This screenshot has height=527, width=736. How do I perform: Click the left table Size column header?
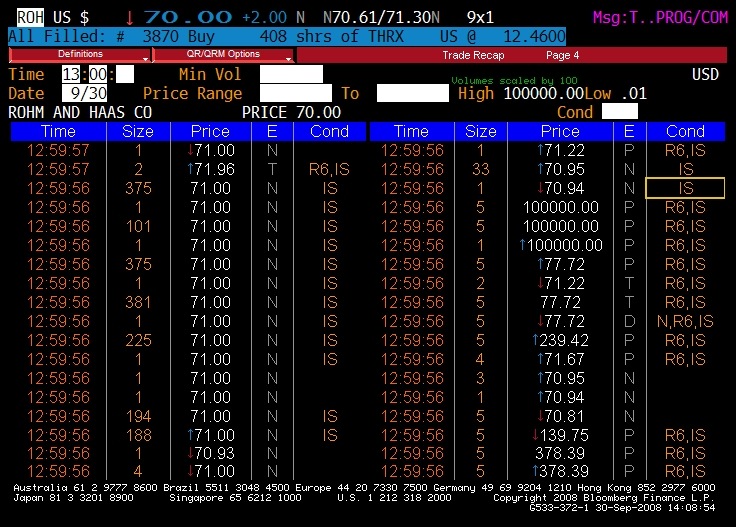[x=137, y=131]
